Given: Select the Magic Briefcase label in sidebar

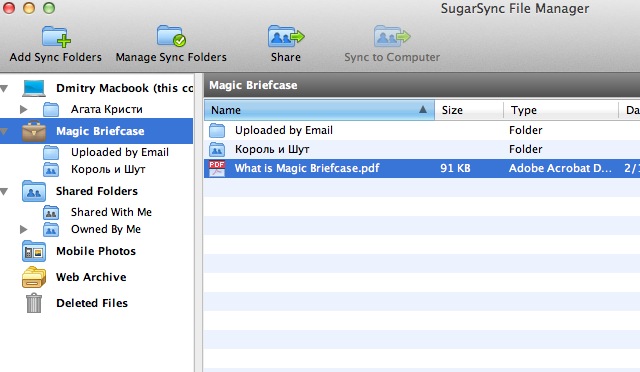Looking at the screenshot, I should click(x=100, y=131).
